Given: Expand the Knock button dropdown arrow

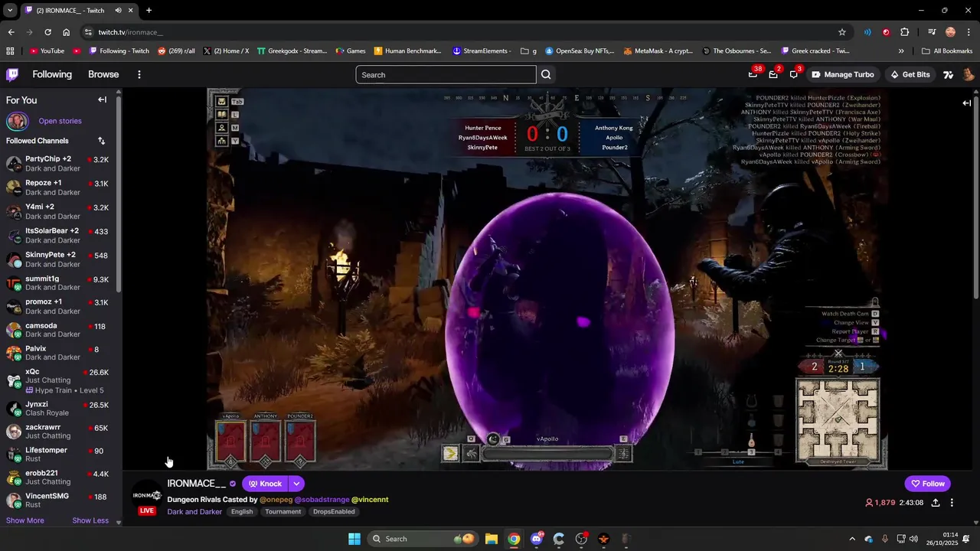Looking at the screenshot, I should tap(296, 484).
